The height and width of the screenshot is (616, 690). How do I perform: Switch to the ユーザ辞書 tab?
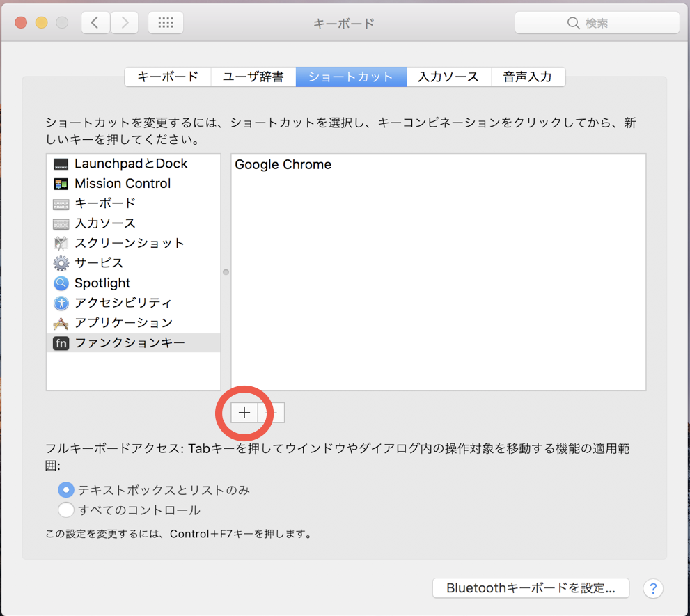255,77
